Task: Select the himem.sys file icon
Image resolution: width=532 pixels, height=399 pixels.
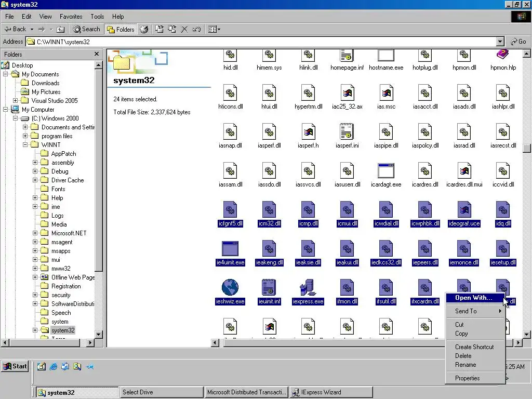Action: click(269, 55)
